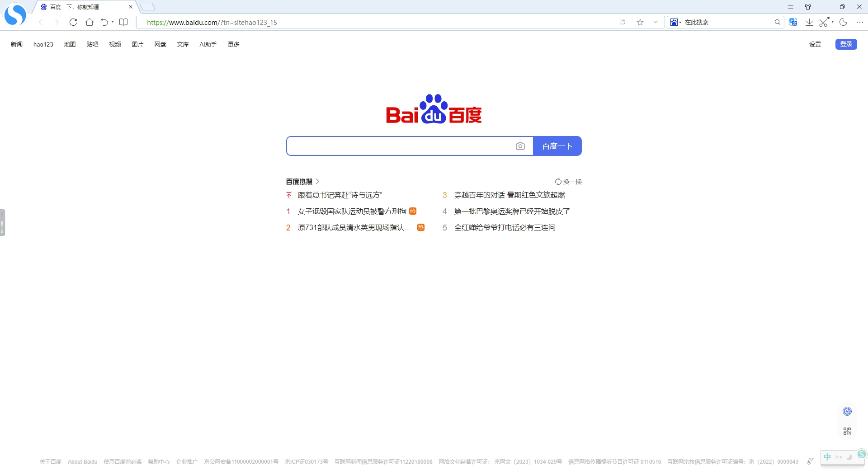Viewport: 868px width, 470px height.
Task: Bookmark this page via star icon
Action: click(x=640, y=22)
